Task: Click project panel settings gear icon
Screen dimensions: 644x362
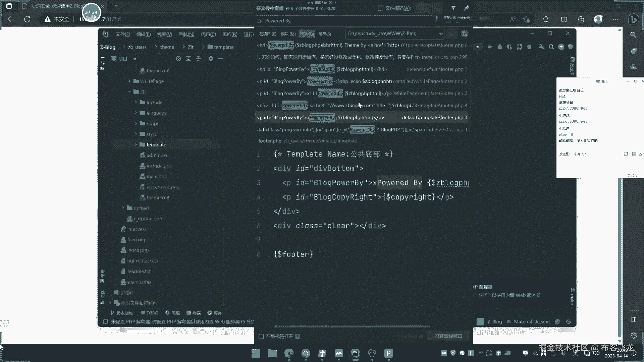Action: 211,59
